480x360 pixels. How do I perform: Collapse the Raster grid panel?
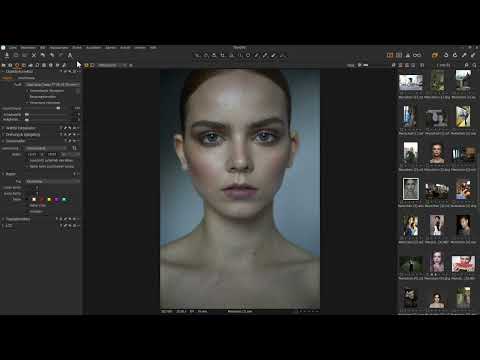[3, 174]
